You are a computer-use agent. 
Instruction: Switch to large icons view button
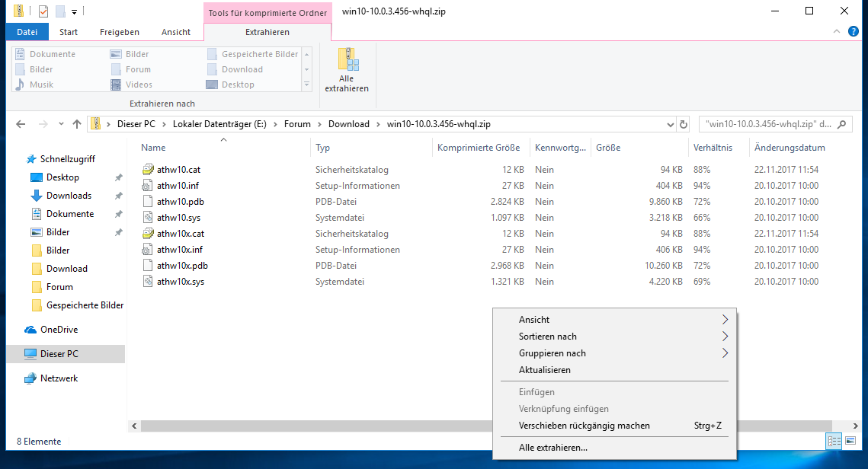tap(850, 441)
